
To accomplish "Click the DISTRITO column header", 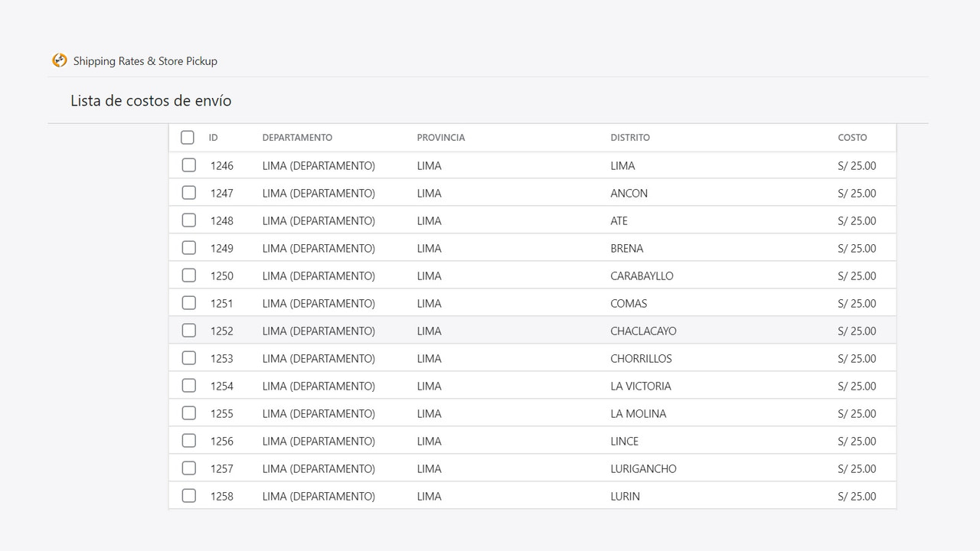I will click(x=630, y=138).
